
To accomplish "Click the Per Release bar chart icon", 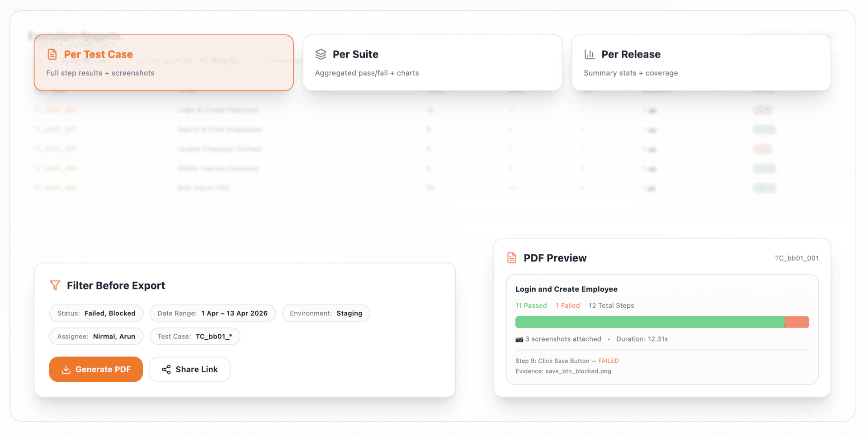I will tap(590, 54).
